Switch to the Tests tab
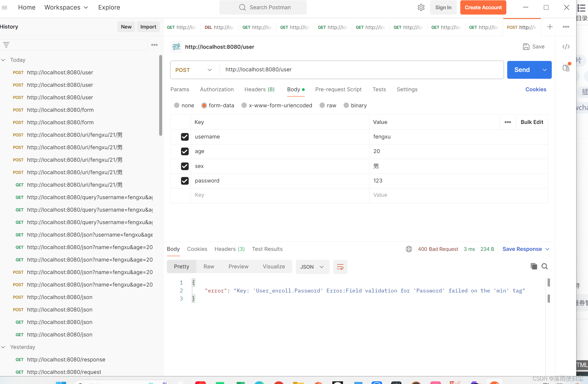This screenshot has height=384, width=588. 379,89
